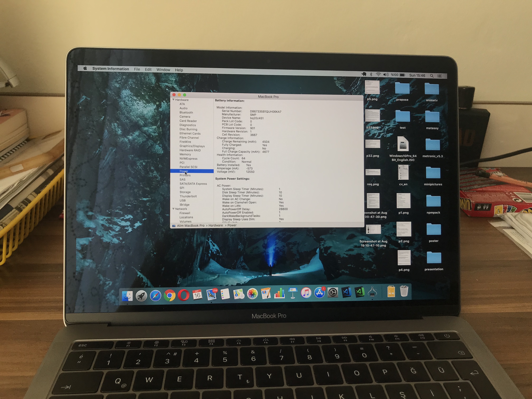This screenshot has width=532, height=399.
Task: Open Google Chrome from the Dock
Action: tap(170, 295)
